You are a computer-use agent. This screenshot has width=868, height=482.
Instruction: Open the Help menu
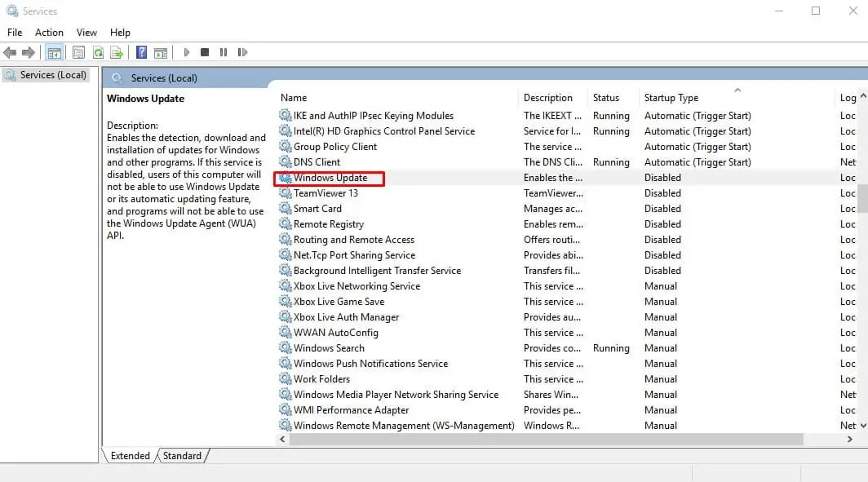[x=120, y=33]
